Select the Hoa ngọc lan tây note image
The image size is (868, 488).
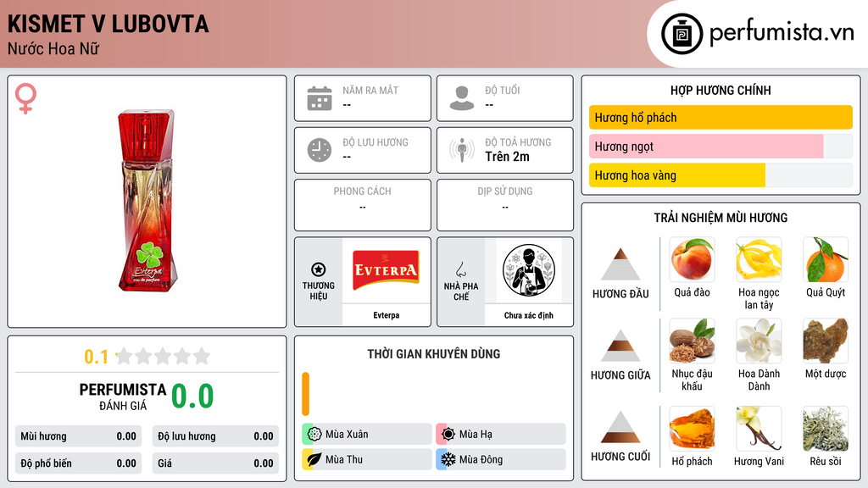(759, 259)
